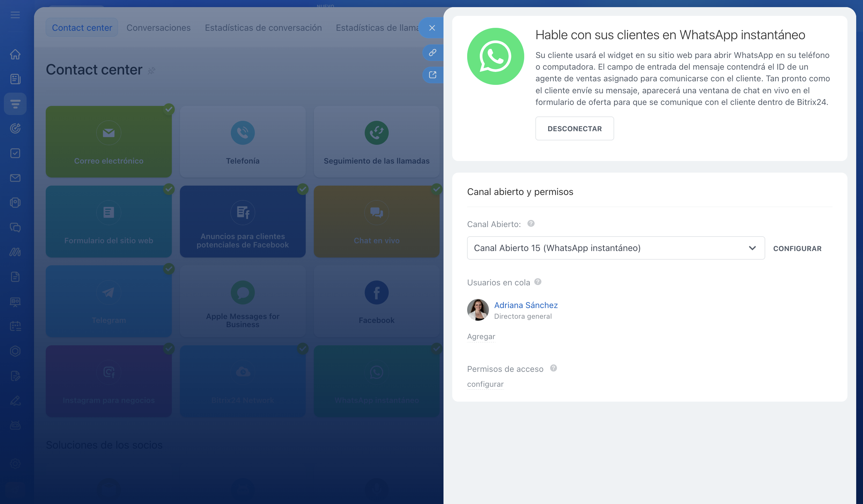The width and height of the screenshot is (863, 504).
Task: Click the copy link icon button
Action: pos(432,52)
